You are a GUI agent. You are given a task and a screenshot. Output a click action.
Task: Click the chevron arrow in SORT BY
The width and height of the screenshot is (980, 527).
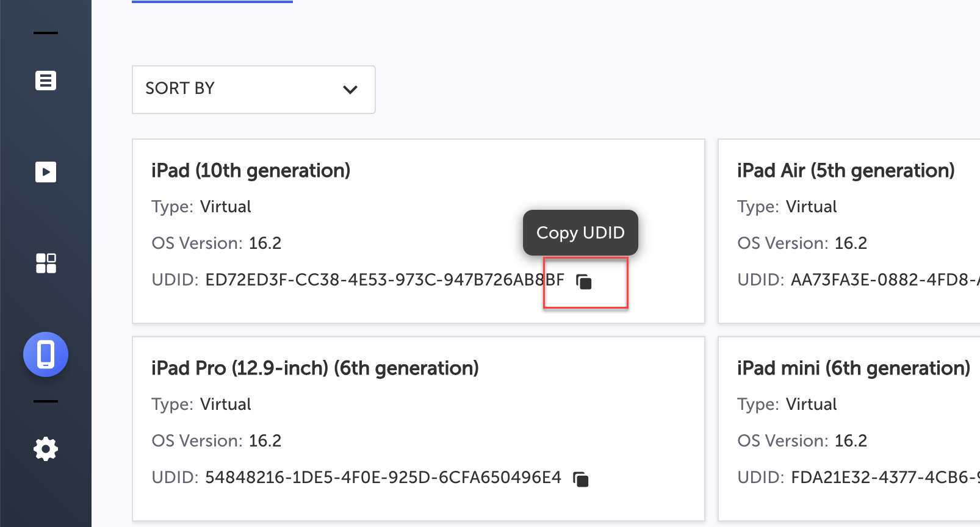pos(350,90)
